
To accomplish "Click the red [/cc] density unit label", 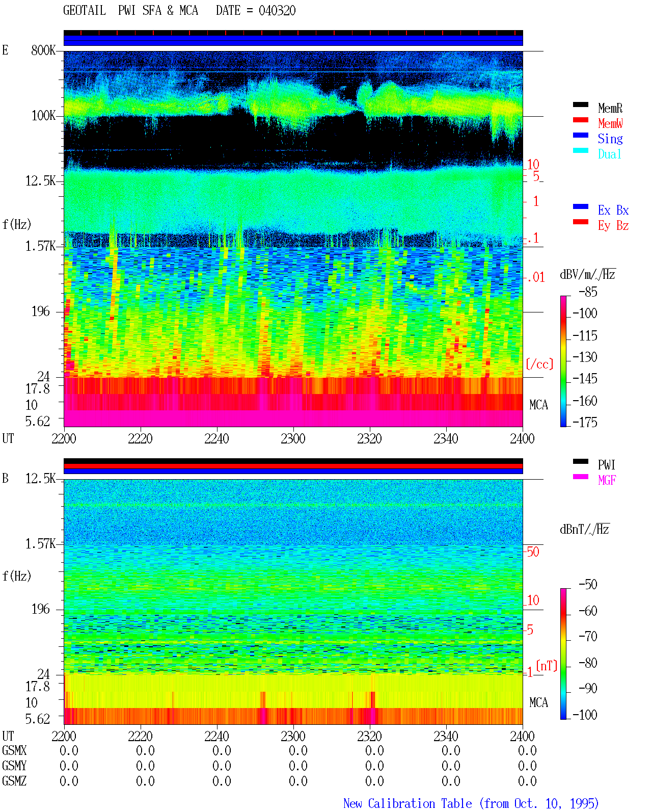I will pyautogui.click(x=539, y=364).
